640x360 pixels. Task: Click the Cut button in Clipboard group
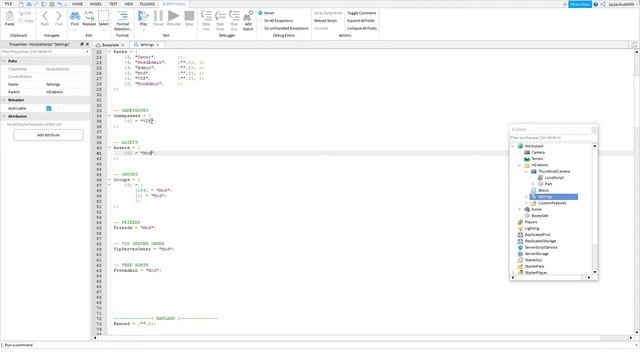[x=25, y=13]
